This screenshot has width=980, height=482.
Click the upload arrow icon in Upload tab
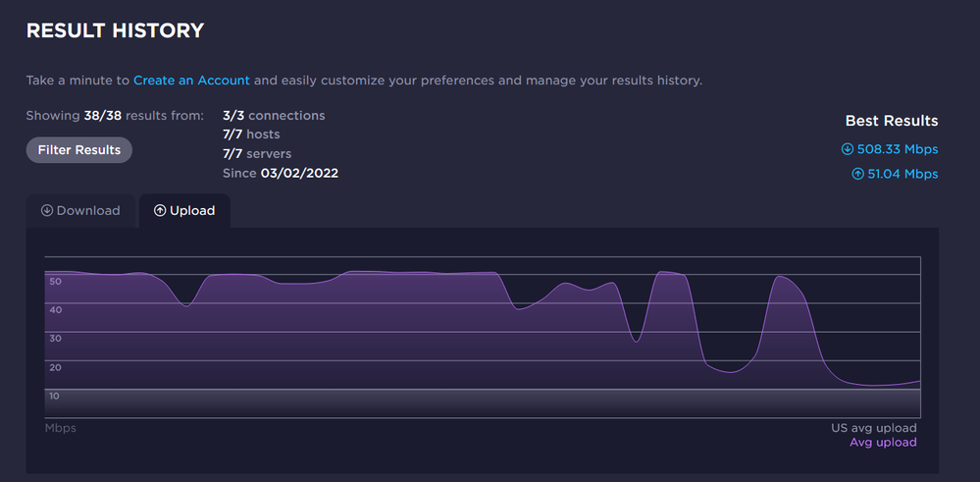[x=160, y=211]
